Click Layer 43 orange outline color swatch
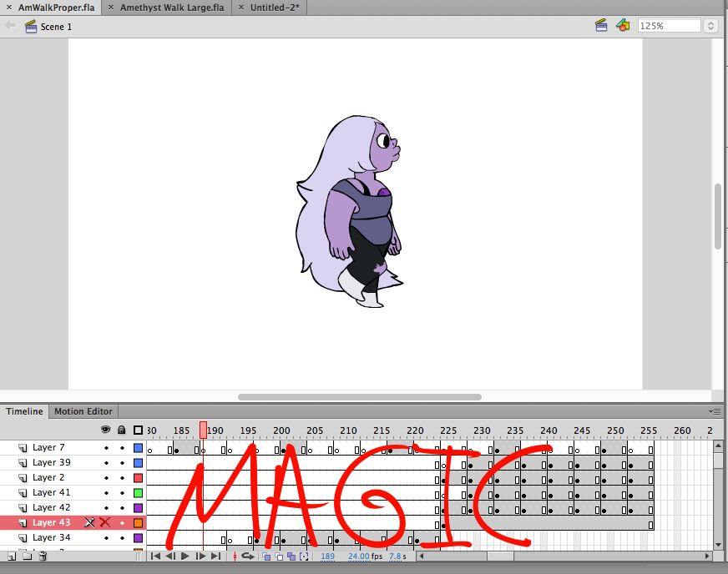 [138, 523]
